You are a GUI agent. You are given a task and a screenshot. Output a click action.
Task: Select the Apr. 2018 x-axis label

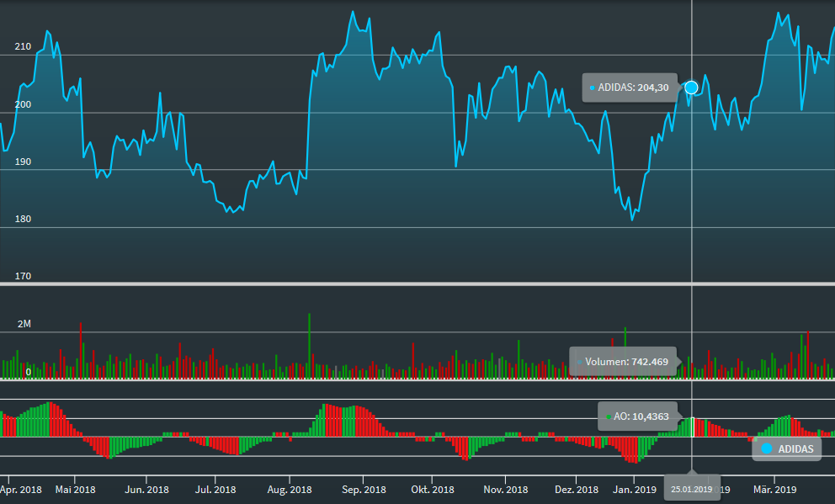coord(20,489)
